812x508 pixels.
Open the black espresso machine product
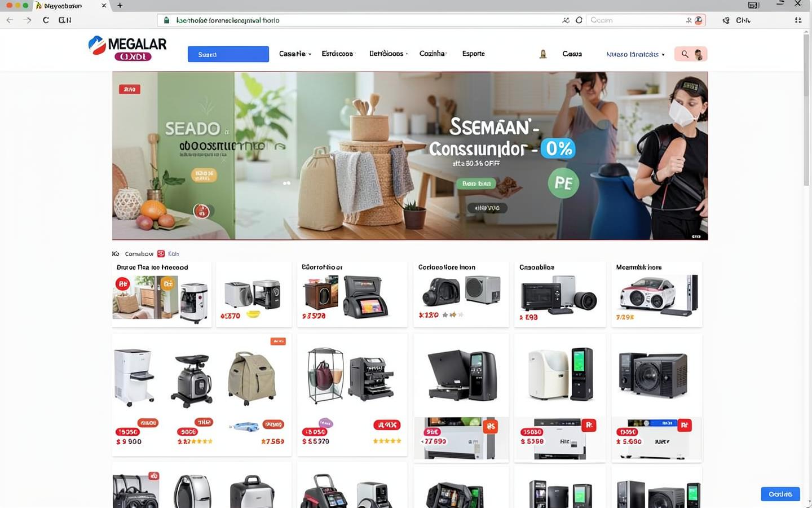[x=371, y=378]
